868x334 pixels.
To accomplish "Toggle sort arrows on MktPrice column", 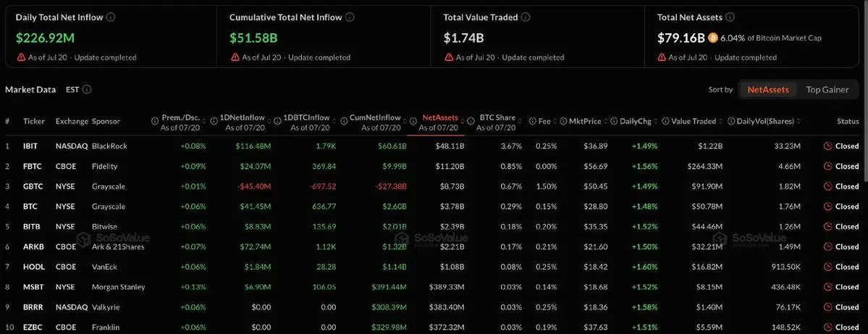I will coord(604,121).
